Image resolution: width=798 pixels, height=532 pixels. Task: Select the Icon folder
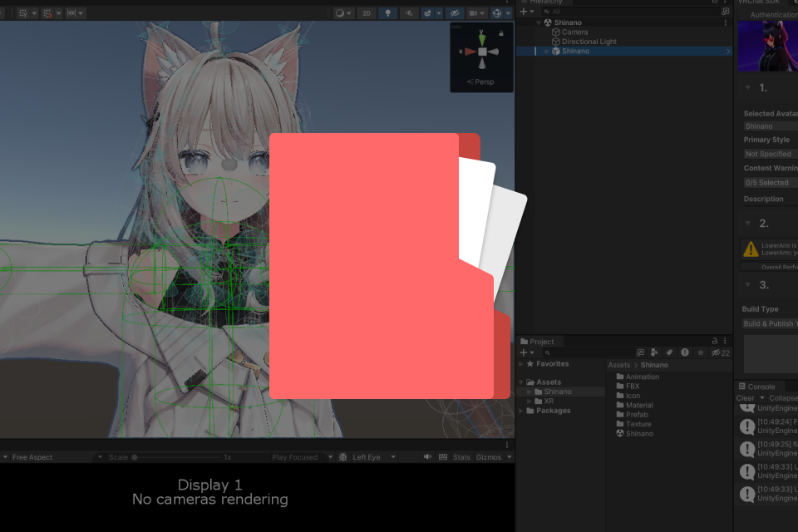pyautogui.click(x=628, y=396)
